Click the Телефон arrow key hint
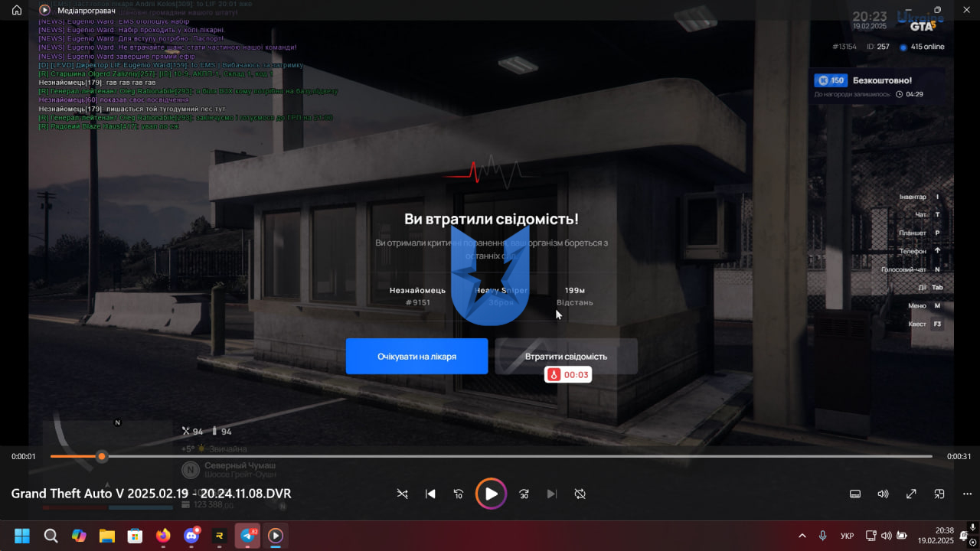980x551 pixels. (921, 251)
